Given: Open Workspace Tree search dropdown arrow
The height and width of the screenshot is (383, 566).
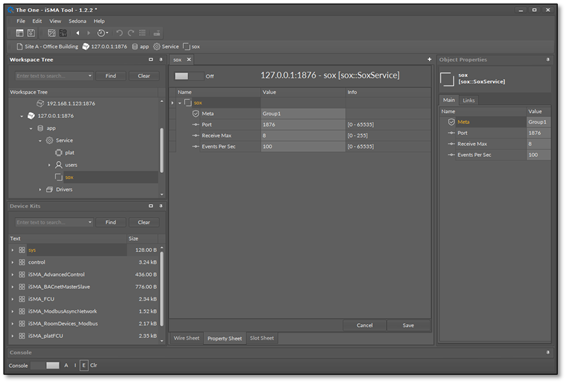Looking at the screenshot, I should tap(90, 76).
